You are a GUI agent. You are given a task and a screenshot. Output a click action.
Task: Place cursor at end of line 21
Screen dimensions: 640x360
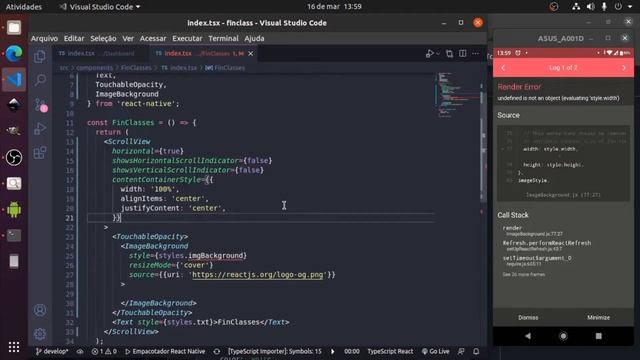(x=121, y=218)
